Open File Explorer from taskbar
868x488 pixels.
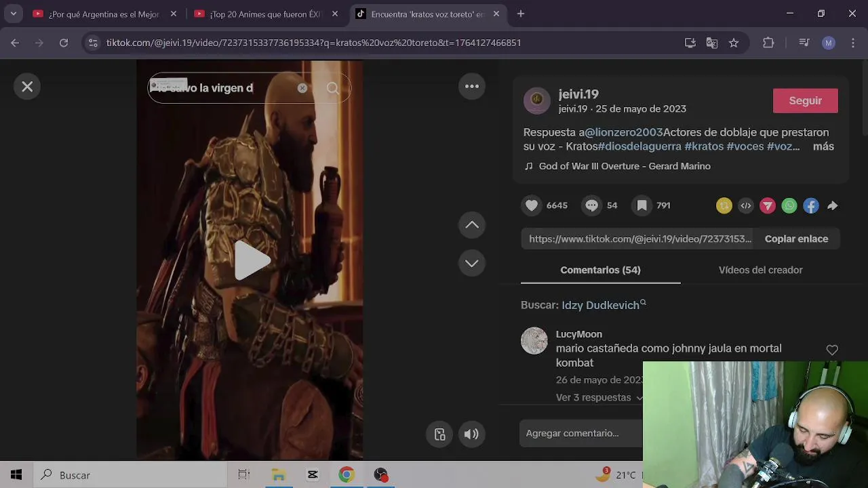coord(279,475)
